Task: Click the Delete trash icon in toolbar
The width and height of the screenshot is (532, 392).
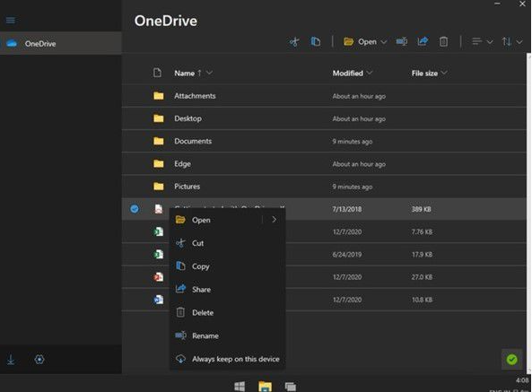Action: click(x=443, y=41)
